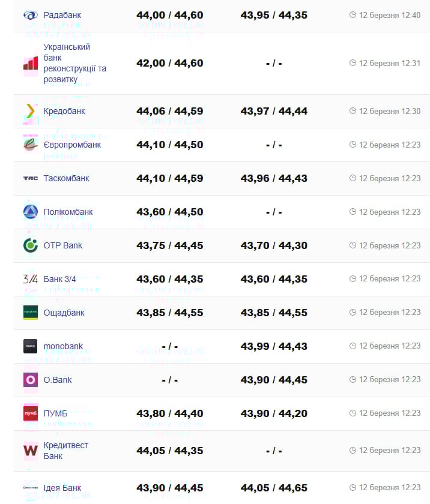Screen dimensions: 430x504
Task: Open the Радабанк bank link
Action: (62, 15)
